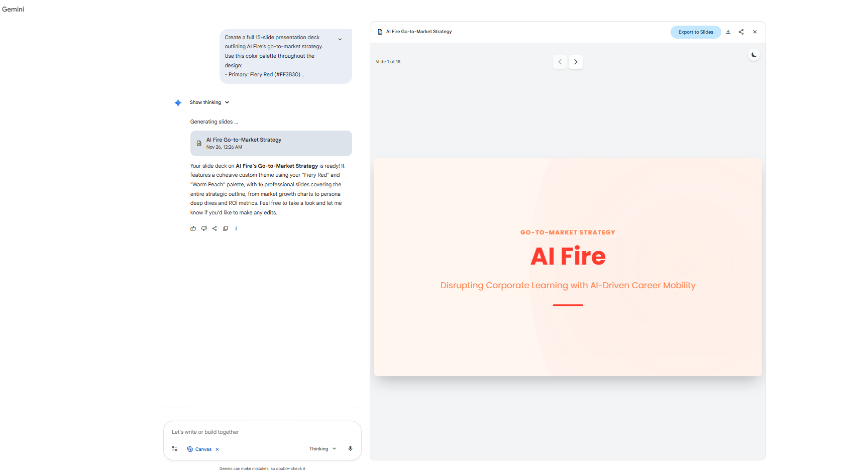Click the Canvas chip in prompt bar
This screenshot has height=476, width=868.
pos(199,449)
